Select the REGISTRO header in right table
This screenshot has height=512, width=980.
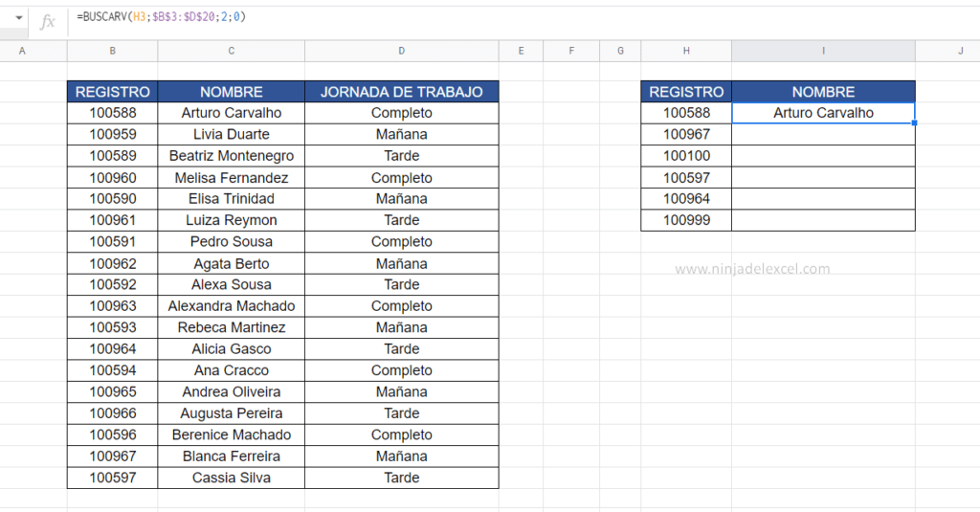[686, 92]
